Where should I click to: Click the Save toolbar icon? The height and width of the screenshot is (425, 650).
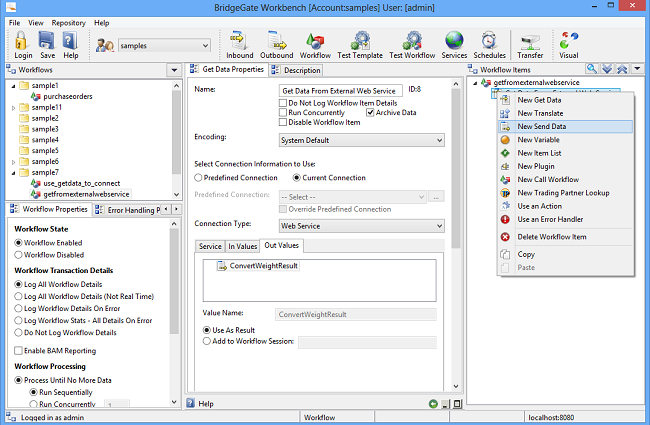[47, 44]
